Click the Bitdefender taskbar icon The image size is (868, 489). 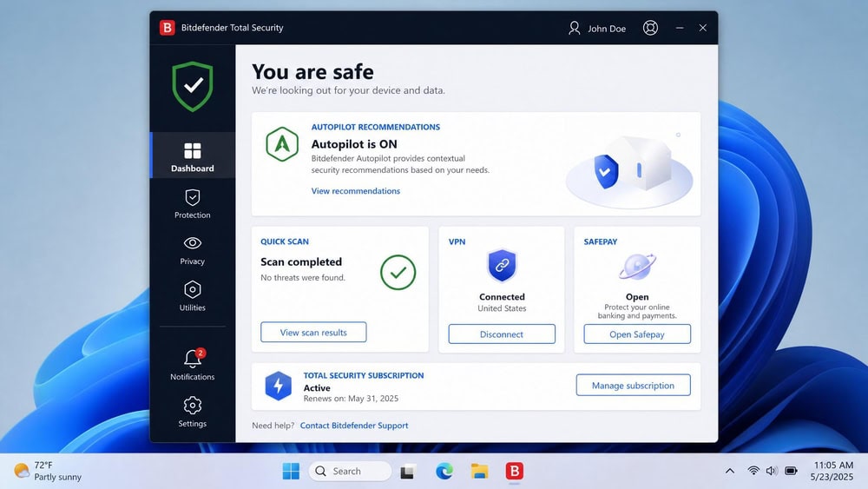pos(514,472)
